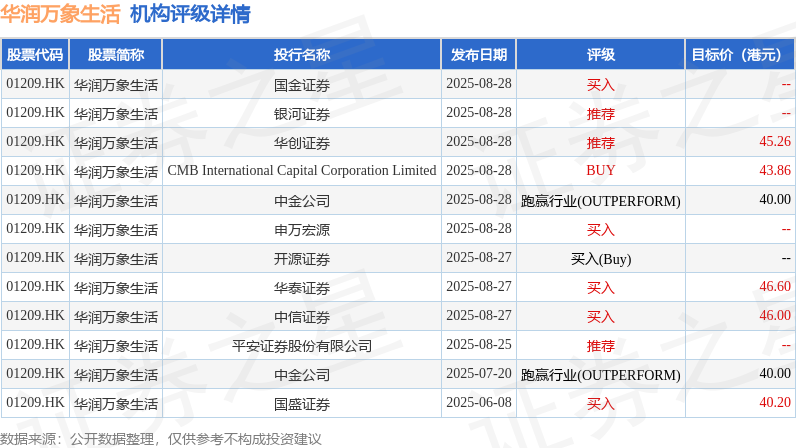Click the 评级 column header
Image resolution: width=796 pixels, height=448 pixels.
coord(601,54)
